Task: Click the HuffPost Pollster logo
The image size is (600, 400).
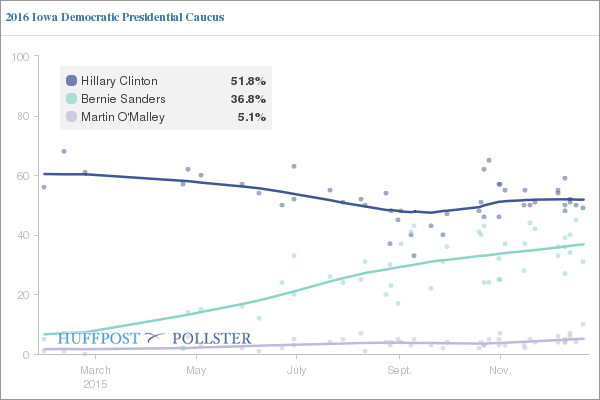Action: click(x=154, y=339)
